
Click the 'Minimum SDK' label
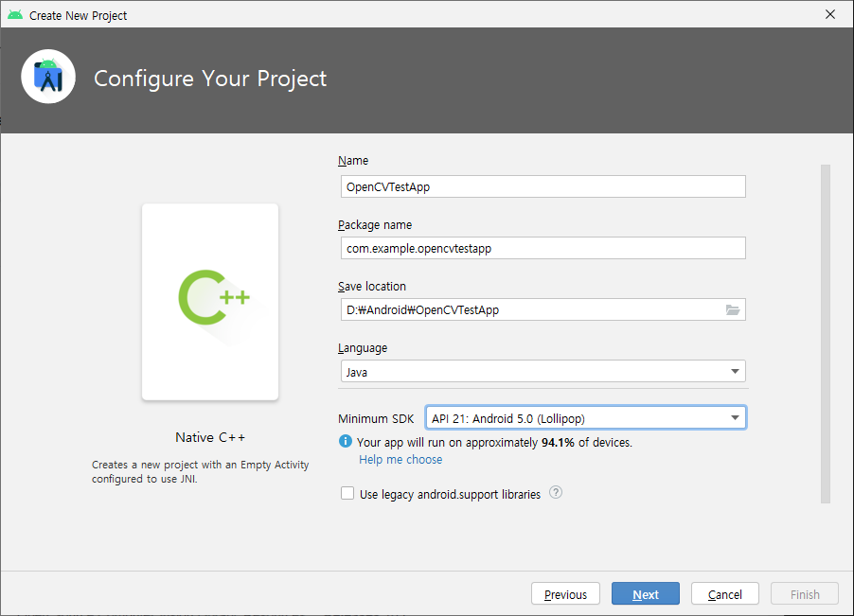(376, 418)
